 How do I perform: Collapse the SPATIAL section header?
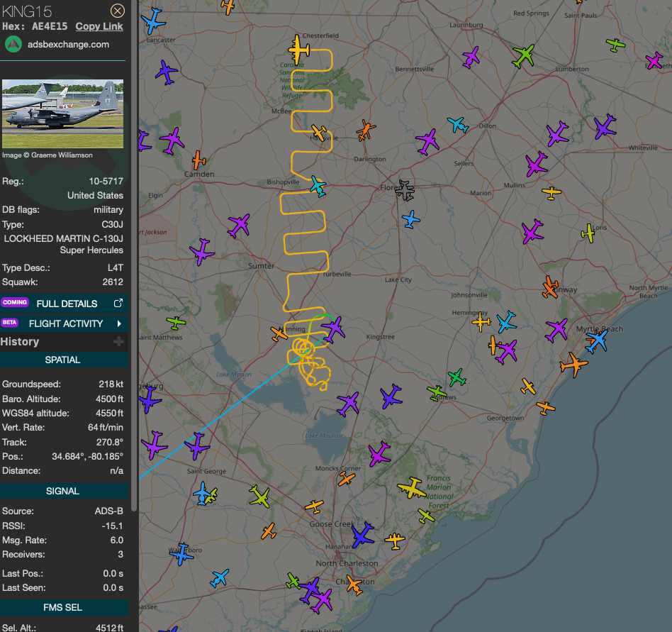pos(63,360)
